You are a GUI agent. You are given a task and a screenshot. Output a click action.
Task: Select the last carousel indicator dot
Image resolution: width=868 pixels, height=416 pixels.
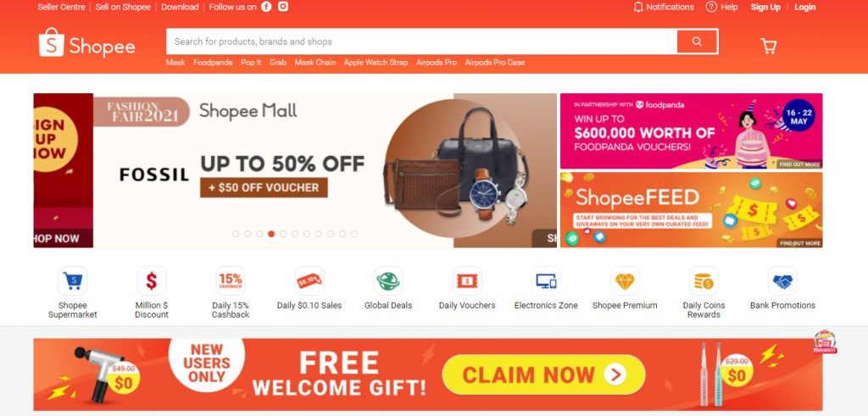(x=354, y=234)
